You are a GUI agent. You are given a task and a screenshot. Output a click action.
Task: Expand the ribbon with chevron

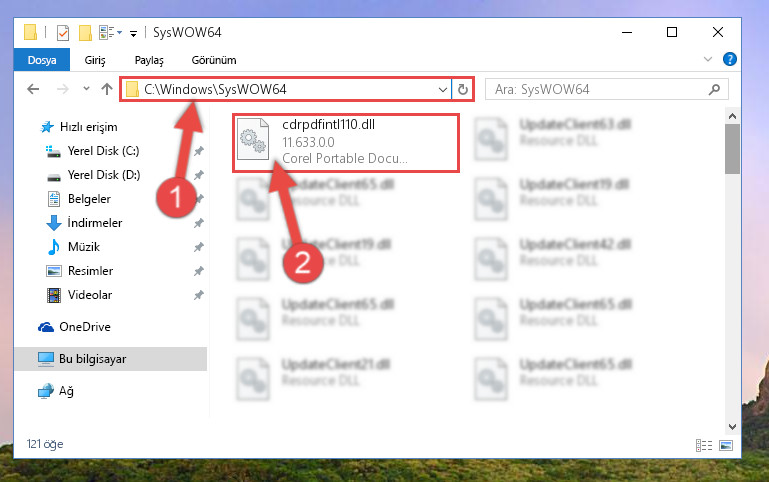[708, 59]
